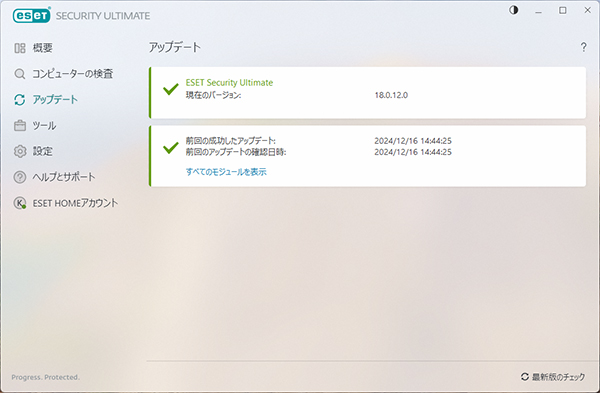Click the 前回のアップデートの確認日時 label
600x393 pixels.
tap(236, 152)
